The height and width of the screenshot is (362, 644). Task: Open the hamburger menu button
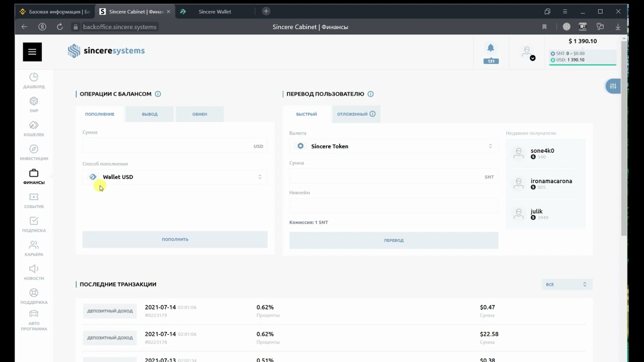coord(32,52)
